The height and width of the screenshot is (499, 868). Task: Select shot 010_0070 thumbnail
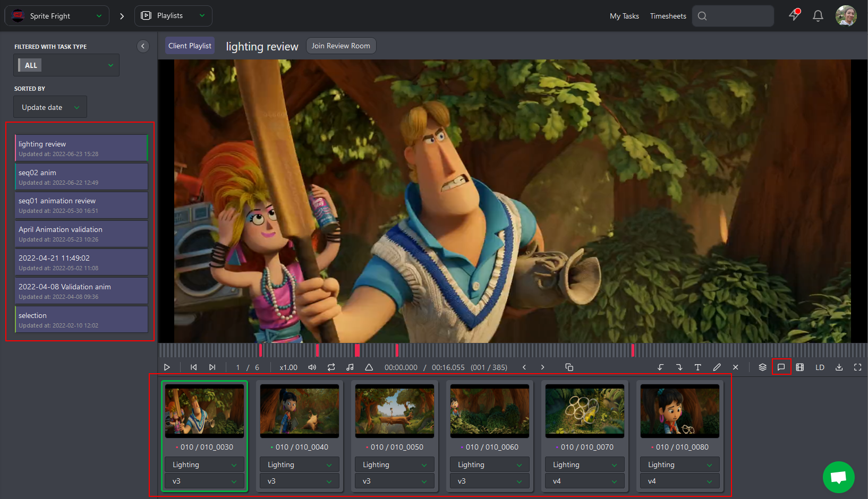click(x=585, y=411)
